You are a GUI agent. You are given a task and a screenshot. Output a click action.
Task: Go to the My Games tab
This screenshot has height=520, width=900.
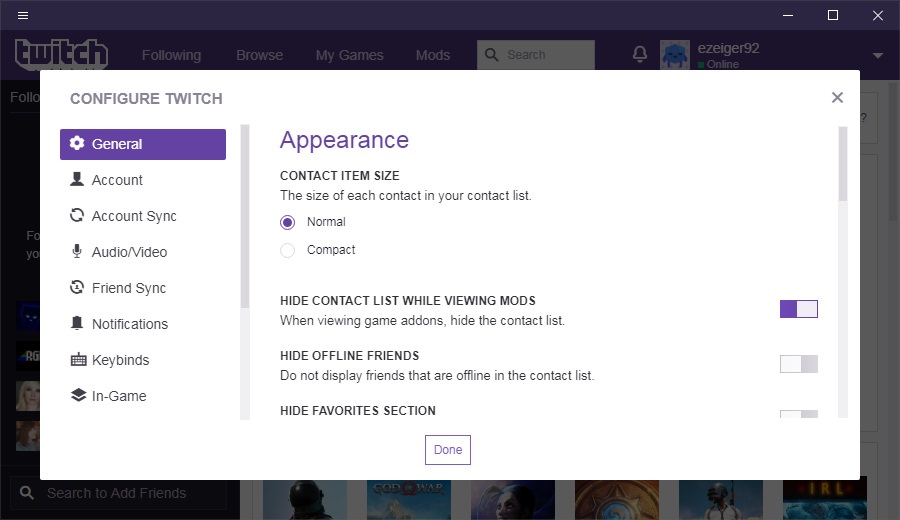click(349, 55)
